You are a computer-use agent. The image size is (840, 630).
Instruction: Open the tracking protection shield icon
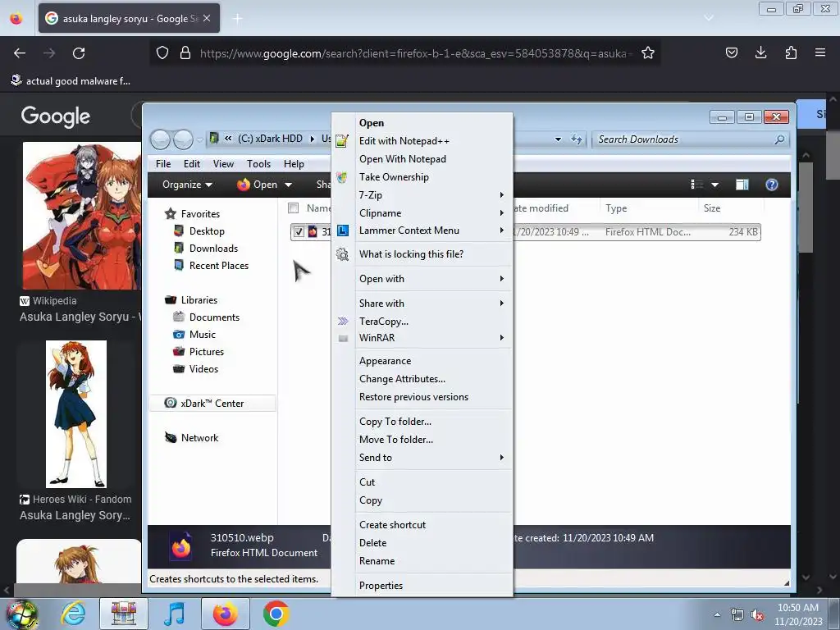[x=162, y=52]
